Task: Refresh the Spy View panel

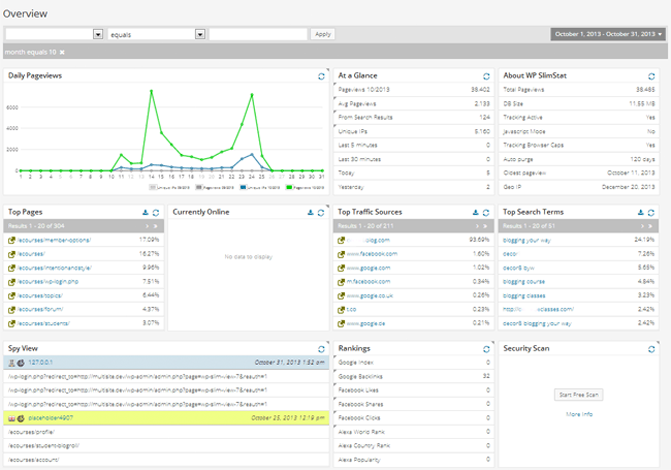Action: click(321, 348)
